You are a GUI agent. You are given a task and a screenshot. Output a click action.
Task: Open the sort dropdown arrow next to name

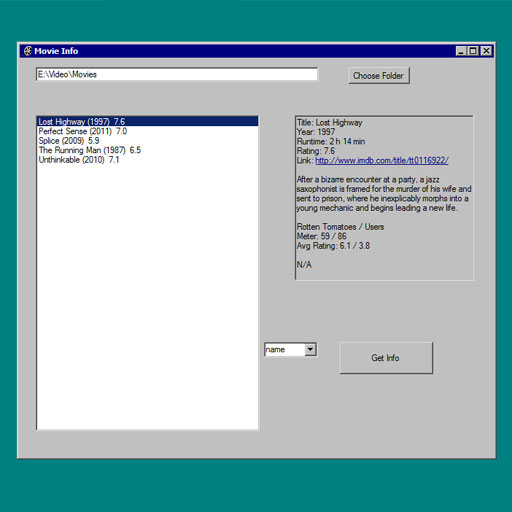[x=310, y=350]
